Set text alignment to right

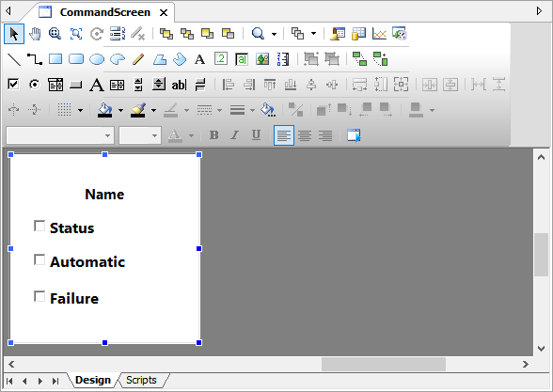(x=325, y=135)
